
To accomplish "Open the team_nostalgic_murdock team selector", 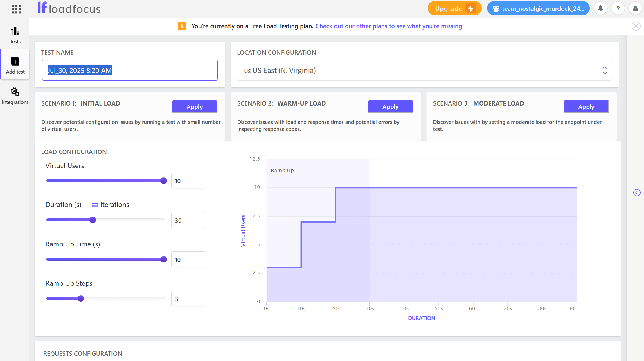I will 538,8.
